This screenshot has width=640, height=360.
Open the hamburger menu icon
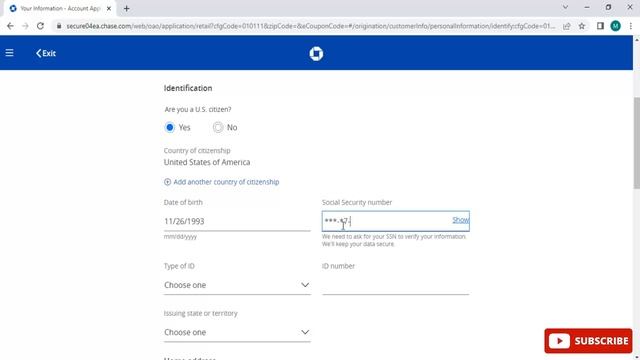click(x=9, y=53)
